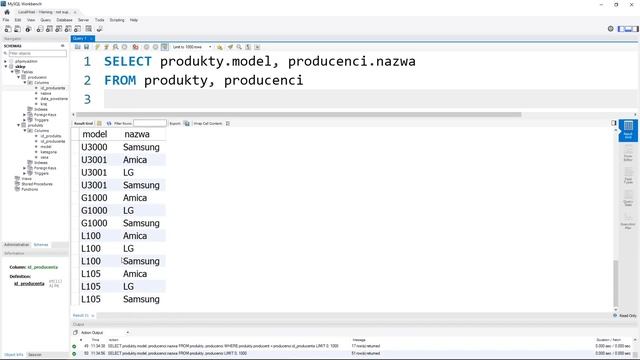Collapse the producenci table node
Screen dimensions: 640x360
[x=18, y=77]
